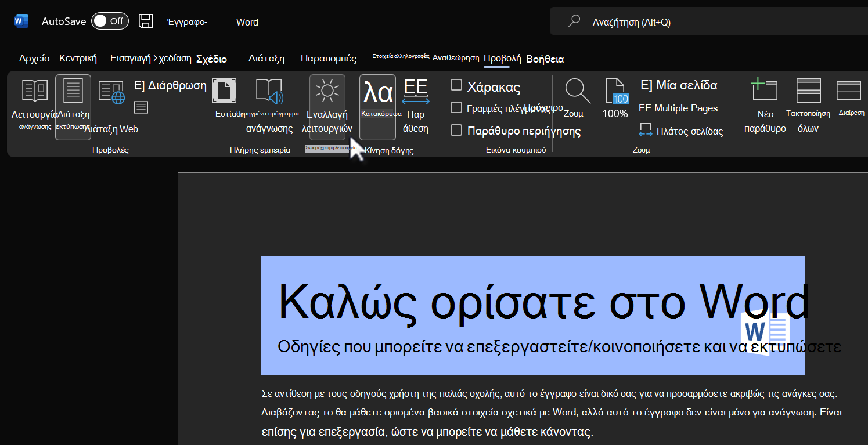Image resolution: width=868 pixels, height=445 pixels.
Task: Click the Οδηγίες που μπορείτε subtitle text
Action: (560, 347)
